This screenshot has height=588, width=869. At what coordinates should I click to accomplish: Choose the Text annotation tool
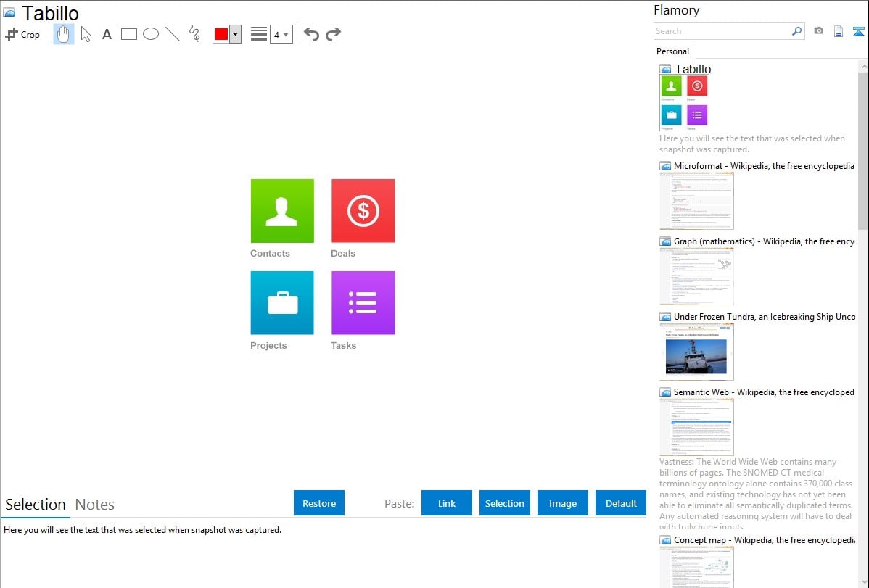tap(107, 33)
